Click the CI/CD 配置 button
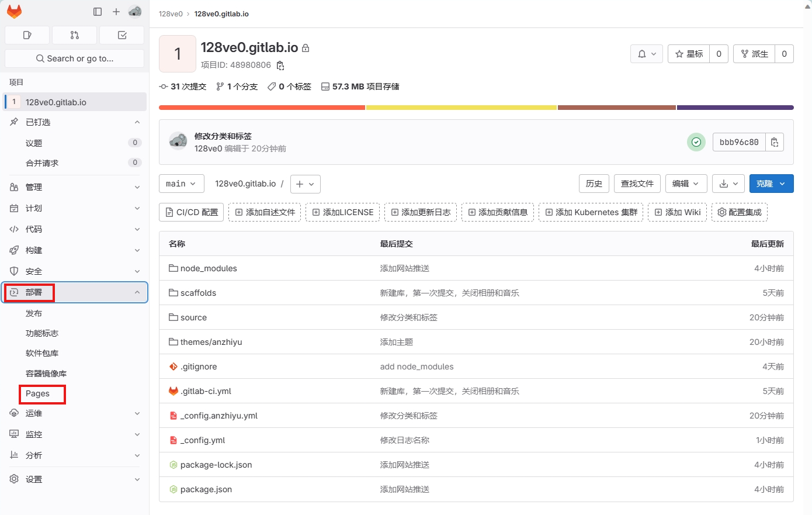 [191, 212]
